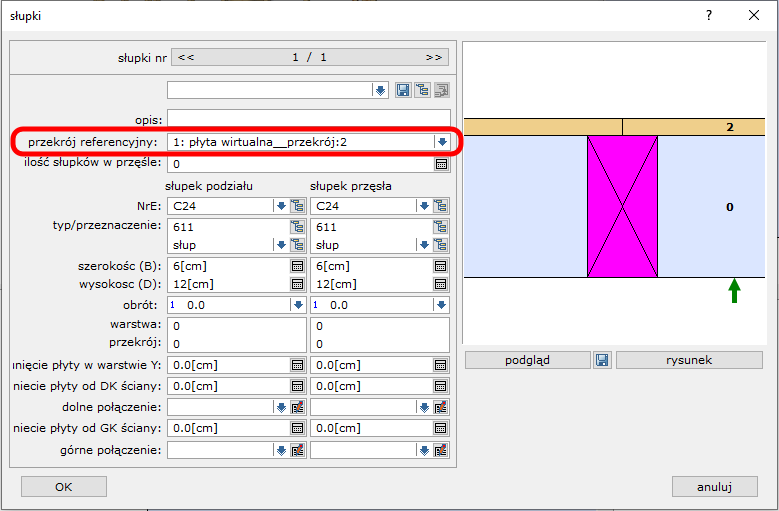This screenshot has height=511, width=779.
Task: Click the anuluj button
Action: click(714, 487)
